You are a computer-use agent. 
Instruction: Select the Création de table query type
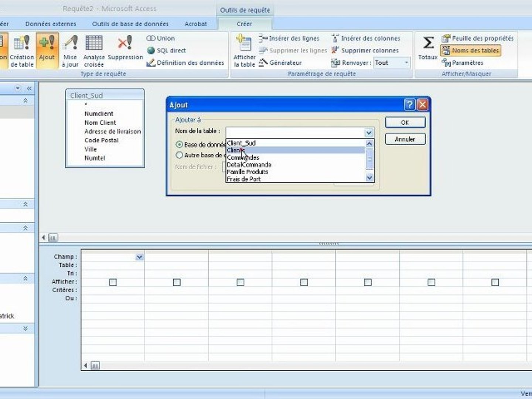tap(22, 51)
